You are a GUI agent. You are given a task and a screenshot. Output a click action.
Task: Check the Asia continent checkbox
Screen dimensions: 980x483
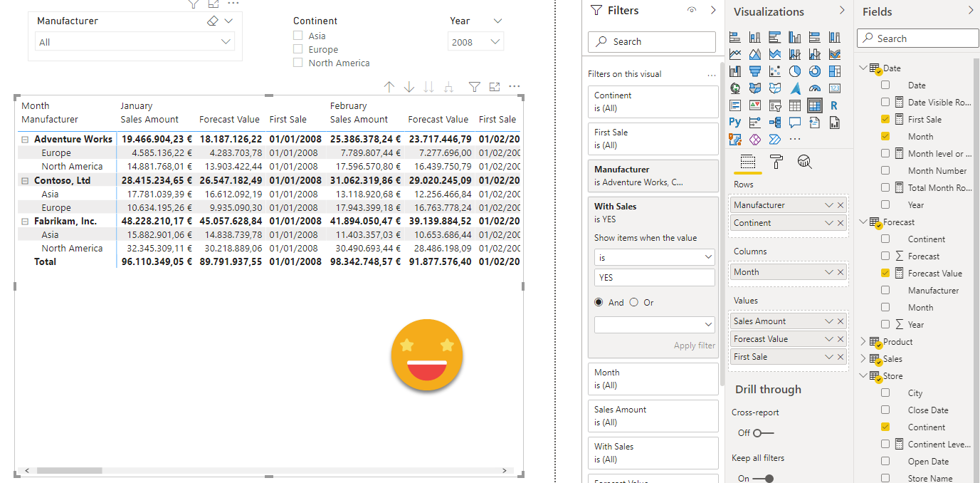[298, 36]
